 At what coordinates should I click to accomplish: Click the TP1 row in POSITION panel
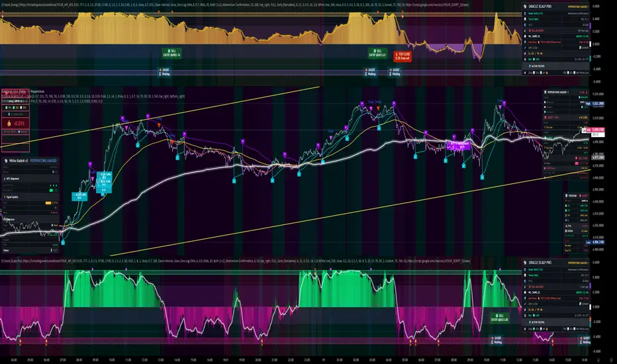pyautogui.click(x=577, y=206)
